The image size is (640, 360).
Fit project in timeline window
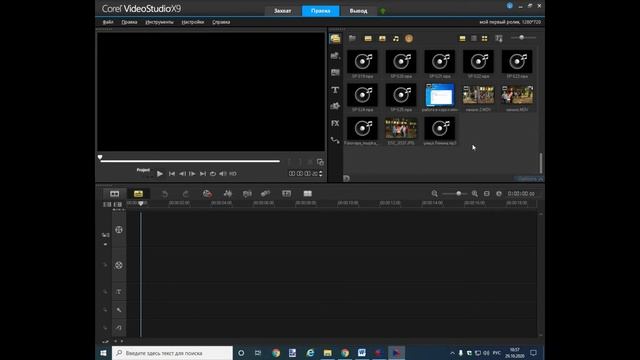(x=487, y=193)
